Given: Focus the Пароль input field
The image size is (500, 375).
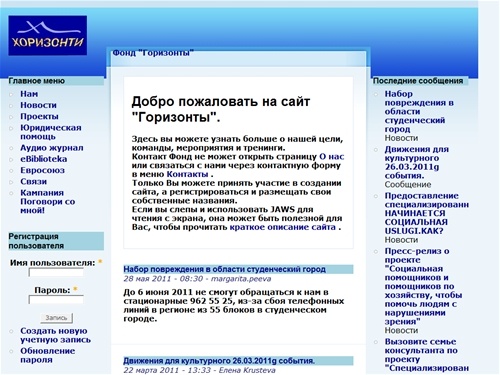Looking at the screenshot, I should tap(56, 300).
